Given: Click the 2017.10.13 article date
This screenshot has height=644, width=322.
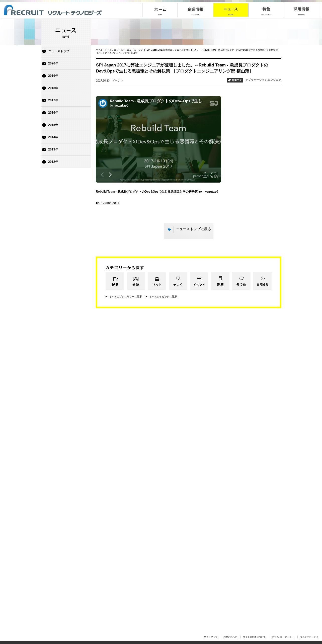Looking at the screenshot, I should [103, 80].
